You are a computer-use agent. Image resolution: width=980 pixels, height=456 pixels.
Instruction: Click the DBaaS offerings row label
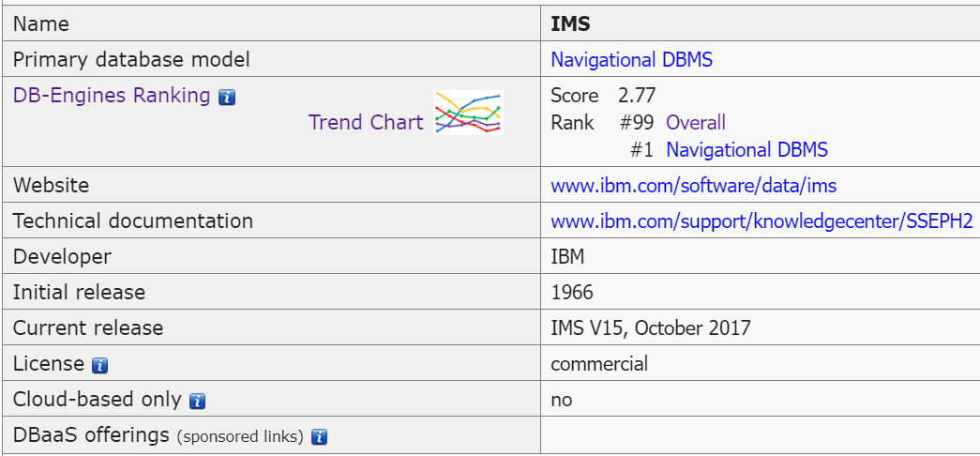point(91,435)
